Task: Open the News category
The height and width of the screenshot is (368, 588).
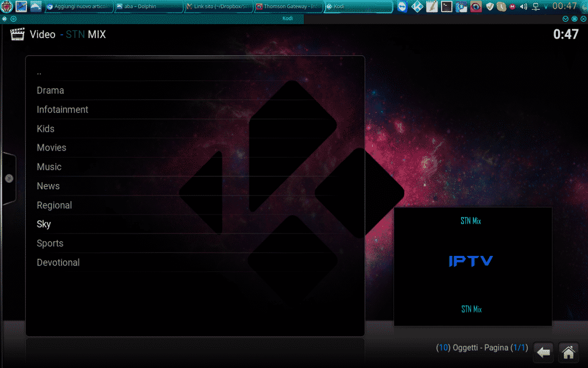Action: click(195, 186)
